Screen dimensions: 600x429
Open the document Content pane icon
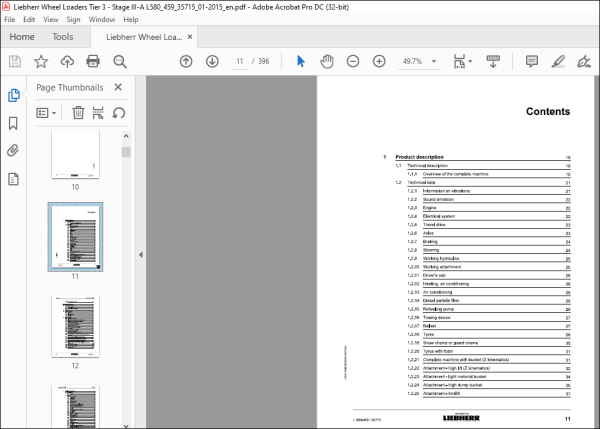13,179
